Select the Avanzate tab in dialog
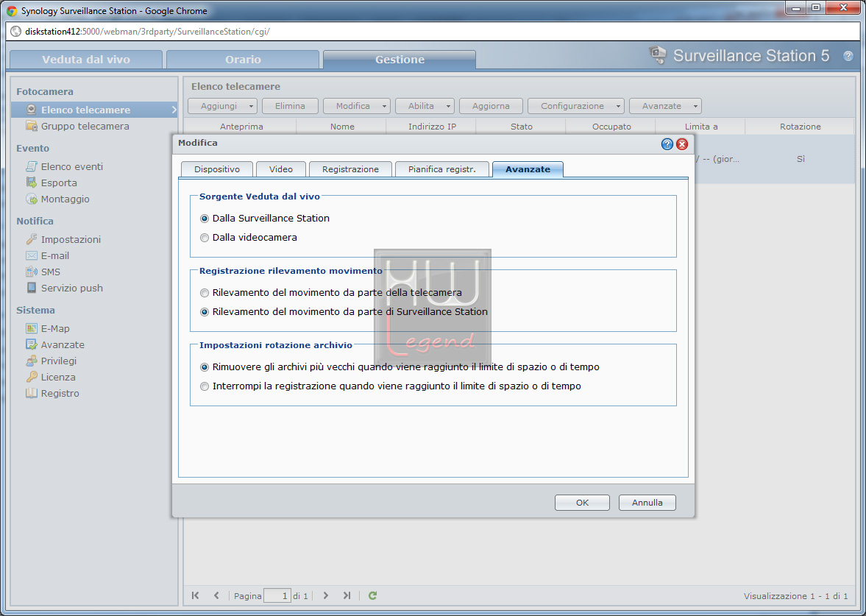 (528, 169)
